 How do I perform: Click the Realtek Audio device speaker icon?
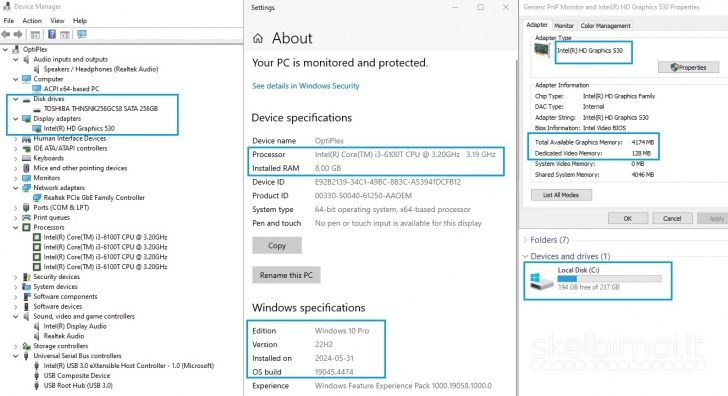[37, 336]
